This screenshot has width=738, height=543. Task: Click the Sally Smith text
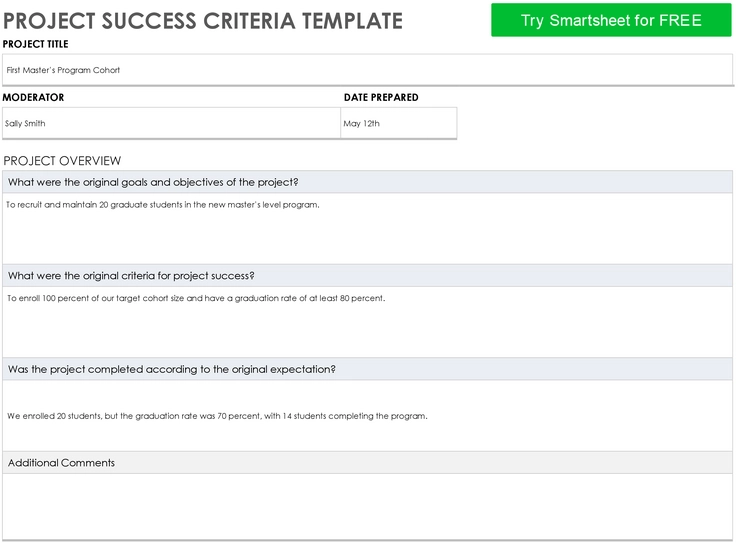point(25,123)
